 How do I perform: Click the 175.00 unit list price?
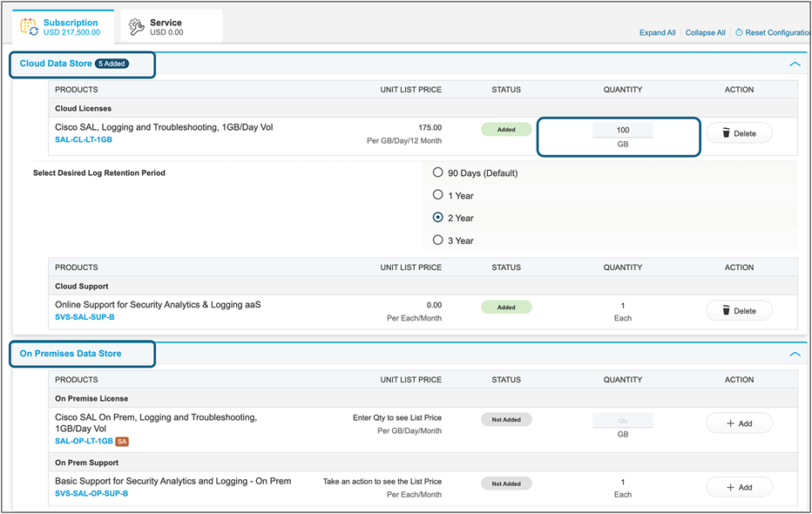pyautogui.click(x=430, y=127)
